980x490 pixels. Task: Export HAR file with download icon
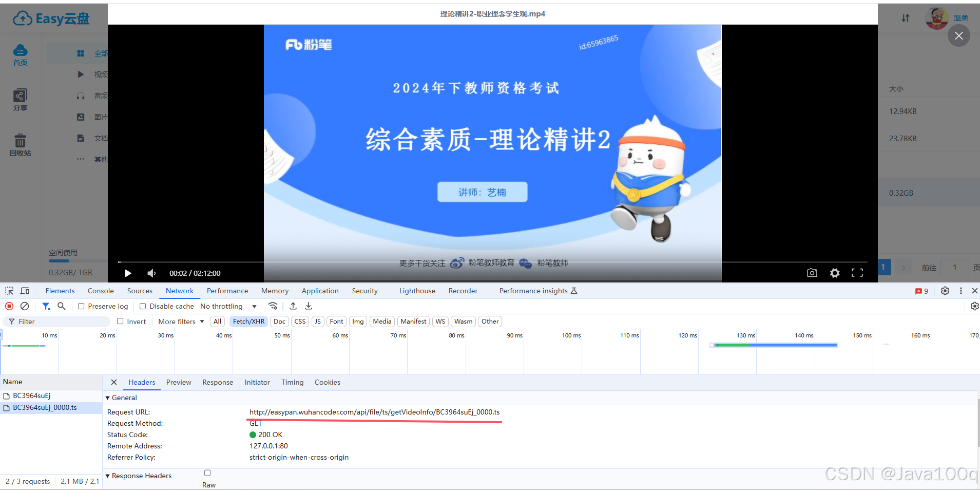pyautogui.click(x=309, y=306)
